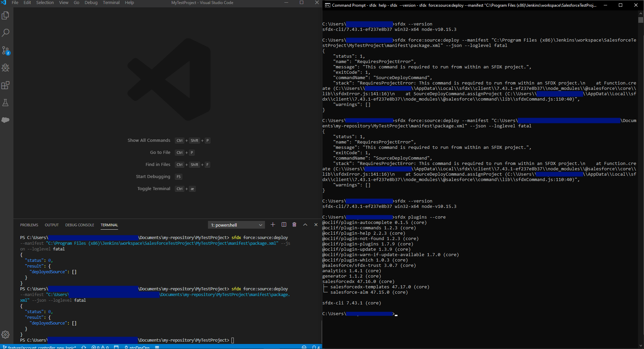This screenshot has height=349, width=644.
Task: Open the Explorer sidebar view
Action: point(6,15)
